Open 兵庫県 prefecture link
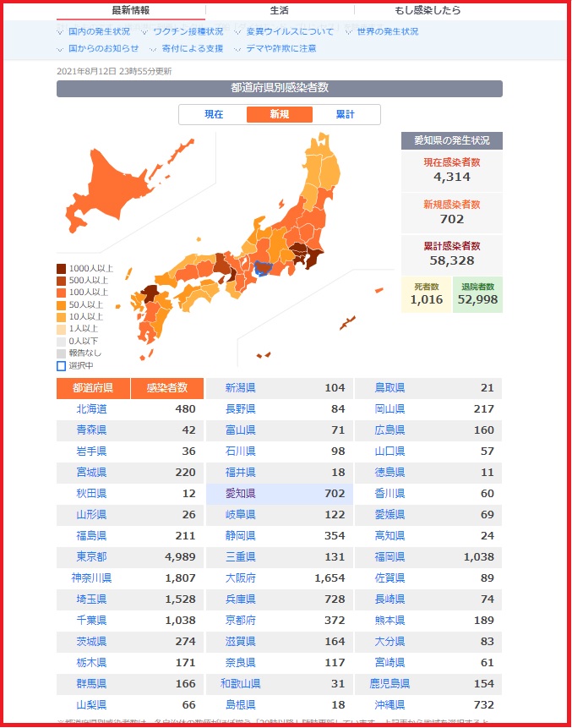This screenshot has width=572, height=728. 240,599
